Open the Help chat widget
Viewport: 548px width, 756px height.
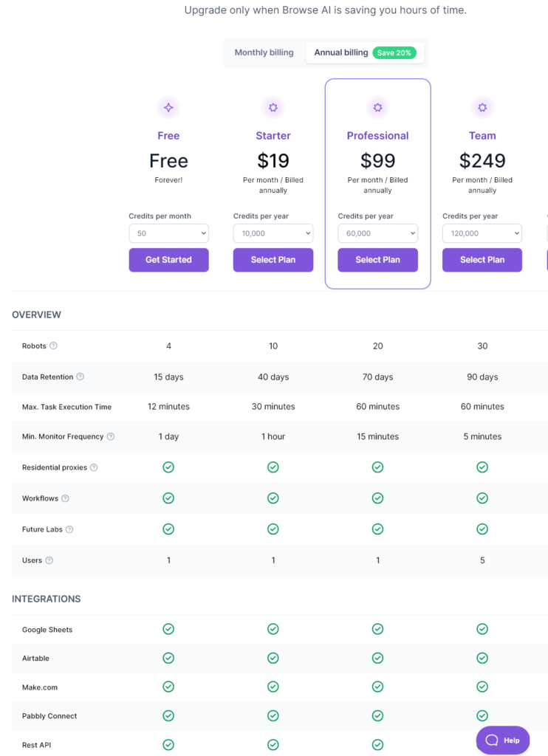click(x=503, y=740)
